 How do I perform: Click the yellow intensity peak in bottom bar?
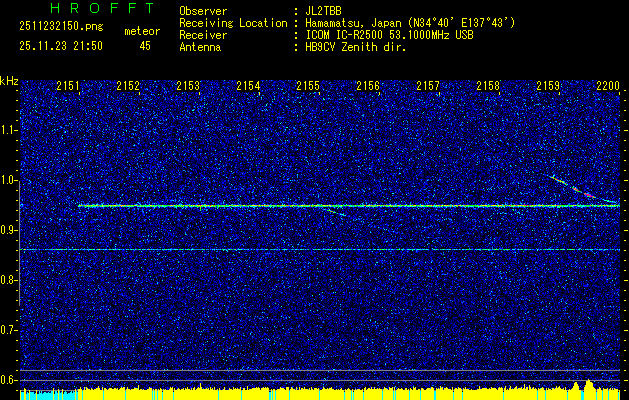pyautogui.click(x=589, y=386)
